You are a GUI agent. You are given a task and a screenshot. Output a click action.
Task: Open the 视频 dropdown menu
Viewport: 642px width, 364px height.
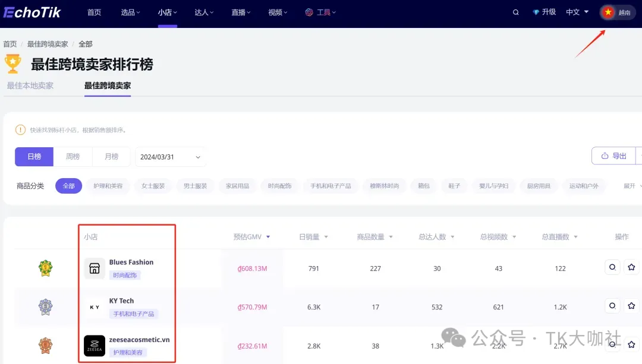(278, 12)
